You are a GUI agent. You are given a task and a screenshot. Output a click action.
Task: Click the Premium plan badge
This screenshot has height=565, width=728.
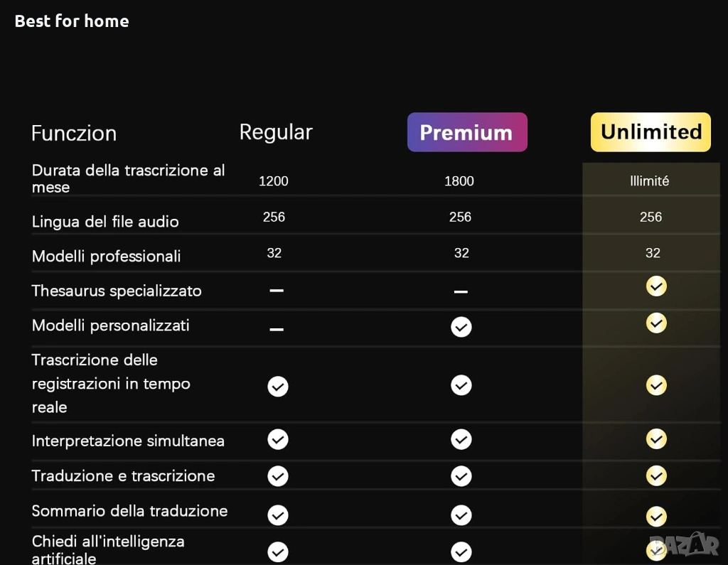click(x=467, y=132)
